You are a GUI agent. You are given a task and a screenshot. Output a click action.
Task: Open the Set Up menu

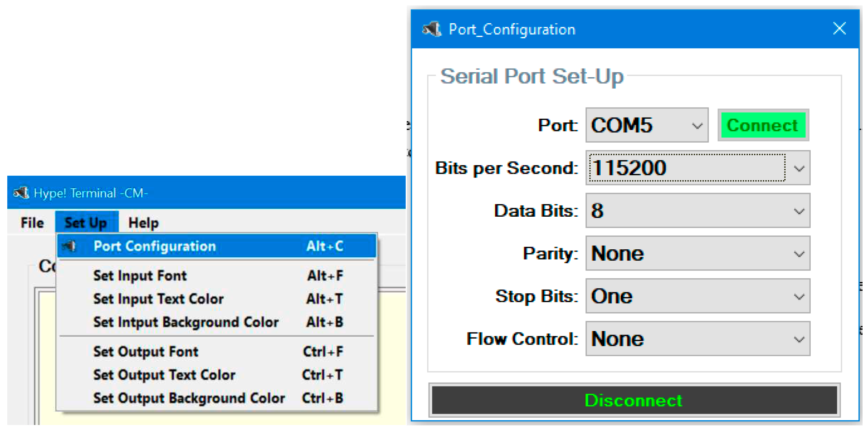click(x=86, y=222)
